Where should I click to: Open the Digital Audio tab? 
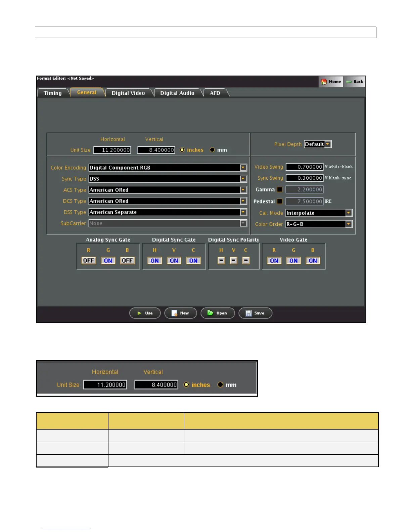coord(177,93)
